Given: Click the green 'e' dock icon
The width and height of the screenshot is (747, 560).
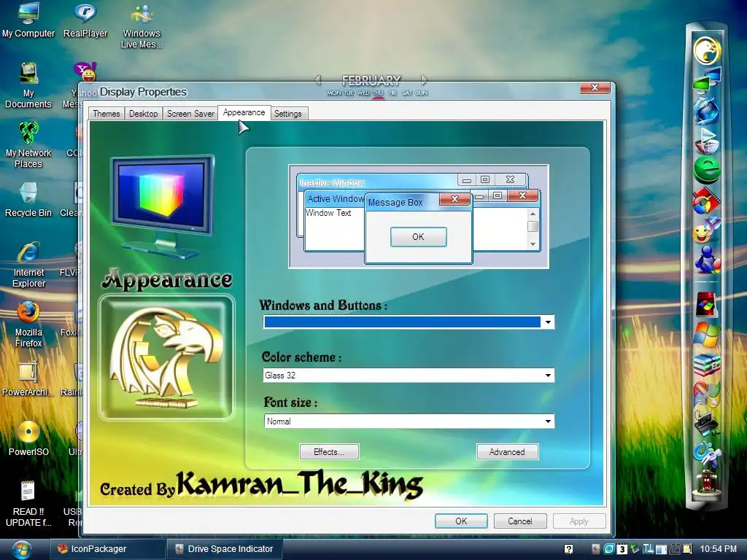Looking at the screenshot, I should (706, 171).
